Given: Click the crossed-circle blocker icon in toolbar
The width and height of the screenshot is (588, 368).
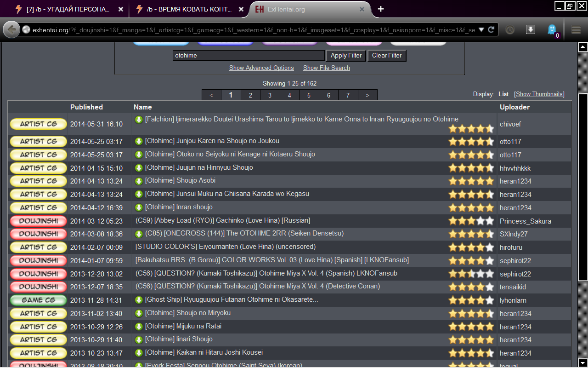Looking at the screenshot, I should click(510, 30).
